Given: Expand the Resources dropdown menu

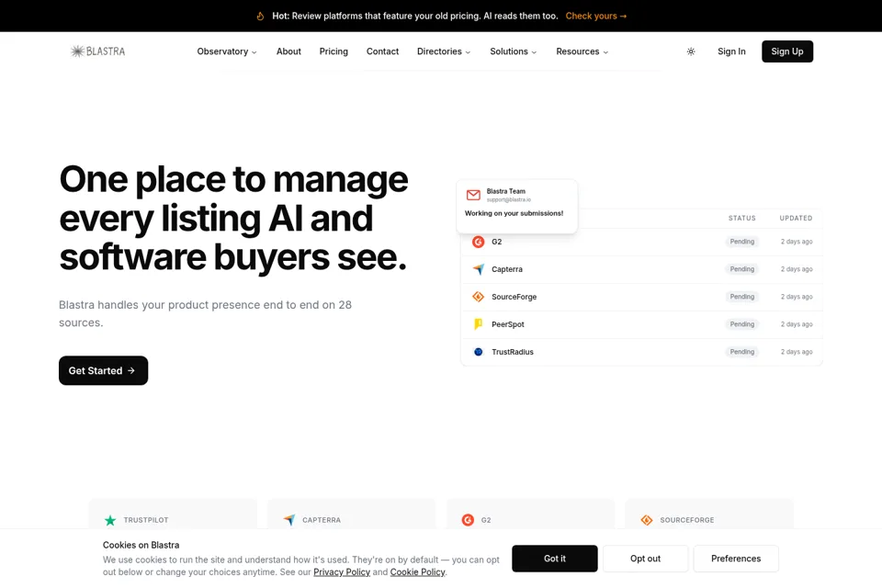Looking at the screenshot, I should [x=582, y=51].
